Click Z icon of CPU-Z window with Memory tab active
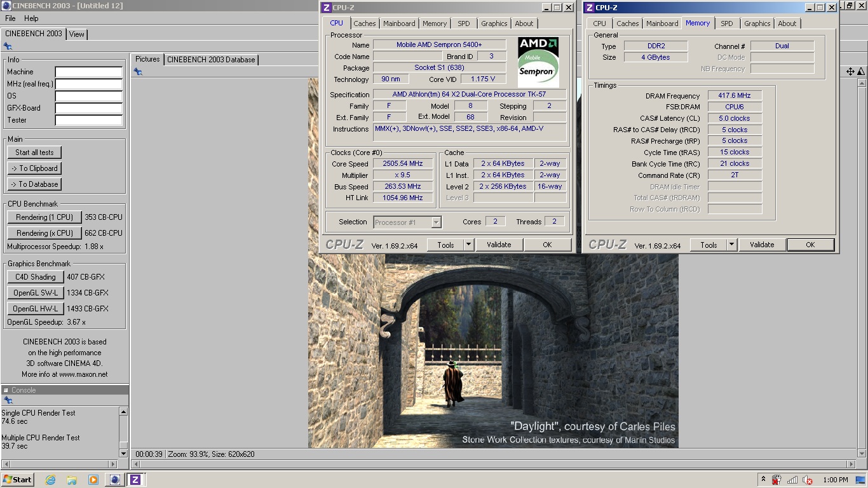The width and height of the screenshot is (868, 488). click(589, 8)
